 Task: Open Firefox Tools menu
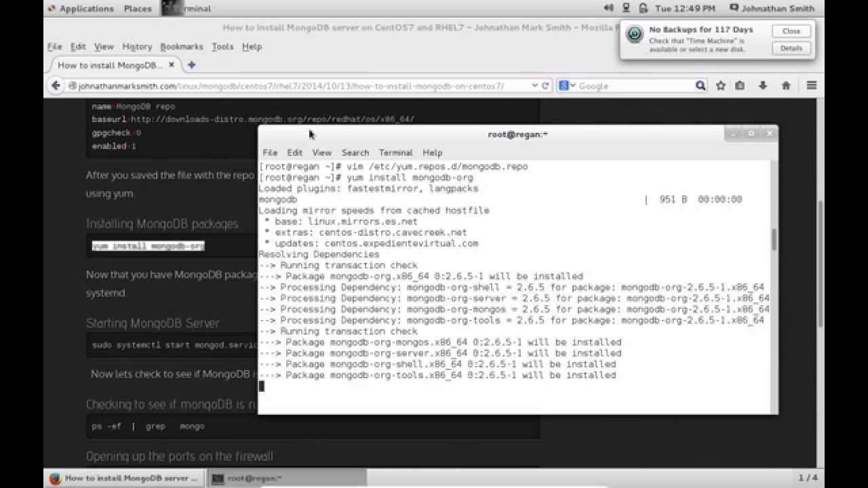[x=222, y=47]
